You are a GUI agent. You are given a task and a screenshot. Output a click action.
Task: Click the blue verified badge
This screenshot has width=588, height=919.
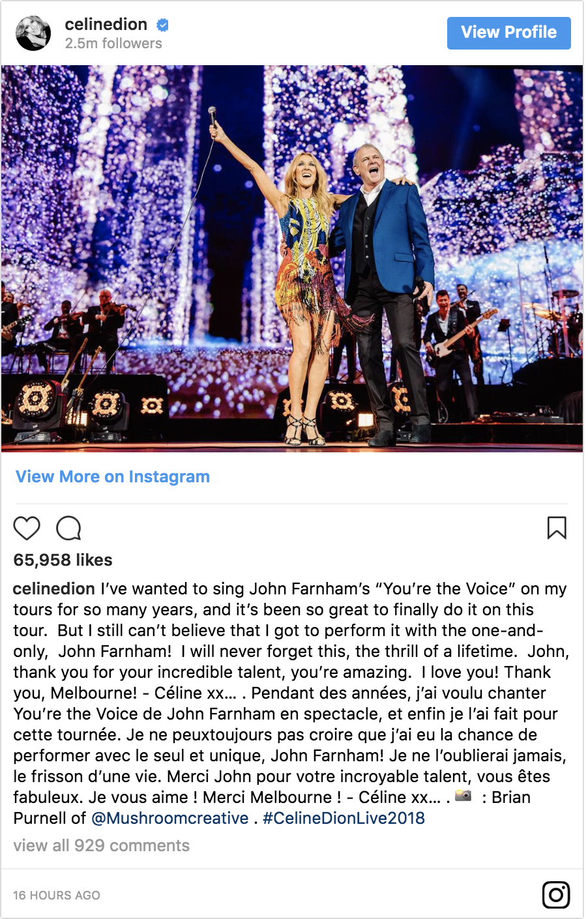pos(162,25)
